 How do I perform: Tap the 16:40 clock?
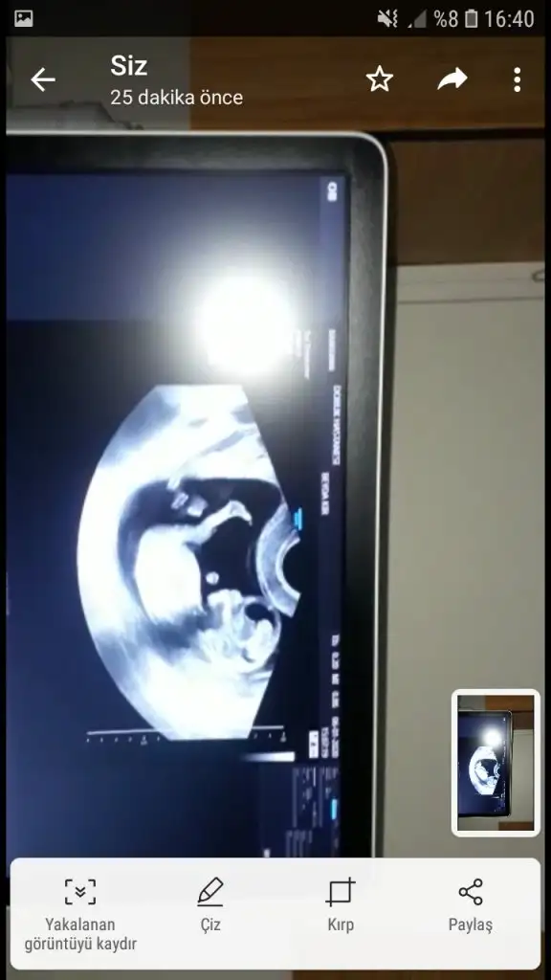pyautogui.click(x=509, y=19)
